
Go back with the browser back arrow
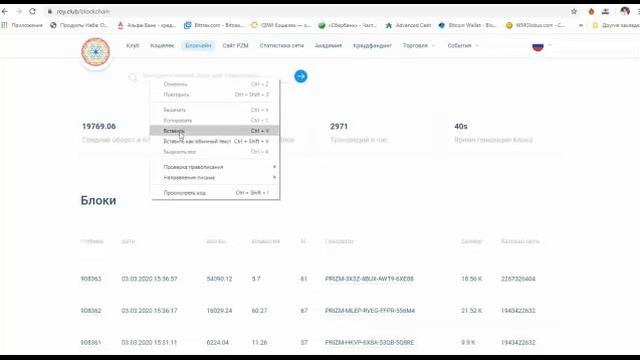click(5, 11)
